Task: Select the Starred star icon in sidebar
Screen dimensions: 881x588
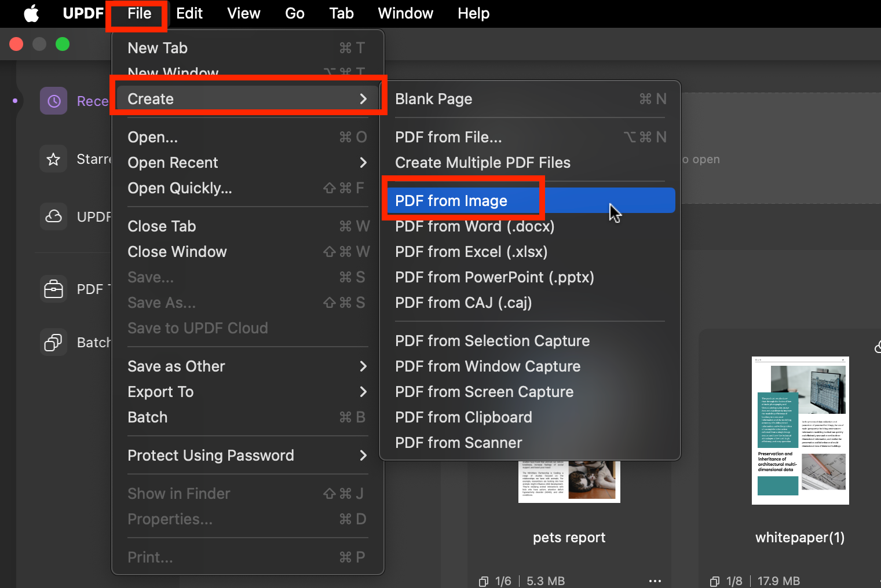Action: 53,159
